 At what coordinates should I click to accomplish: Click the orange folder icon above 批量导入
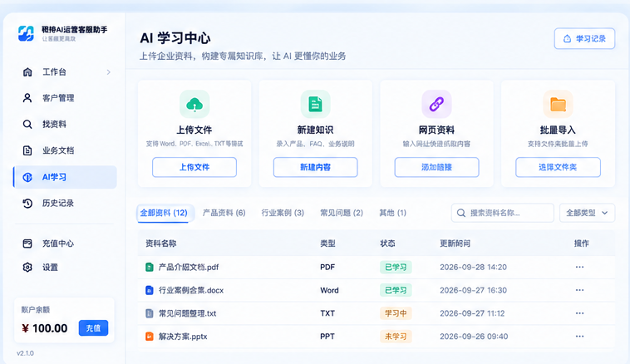coord(558,105)
